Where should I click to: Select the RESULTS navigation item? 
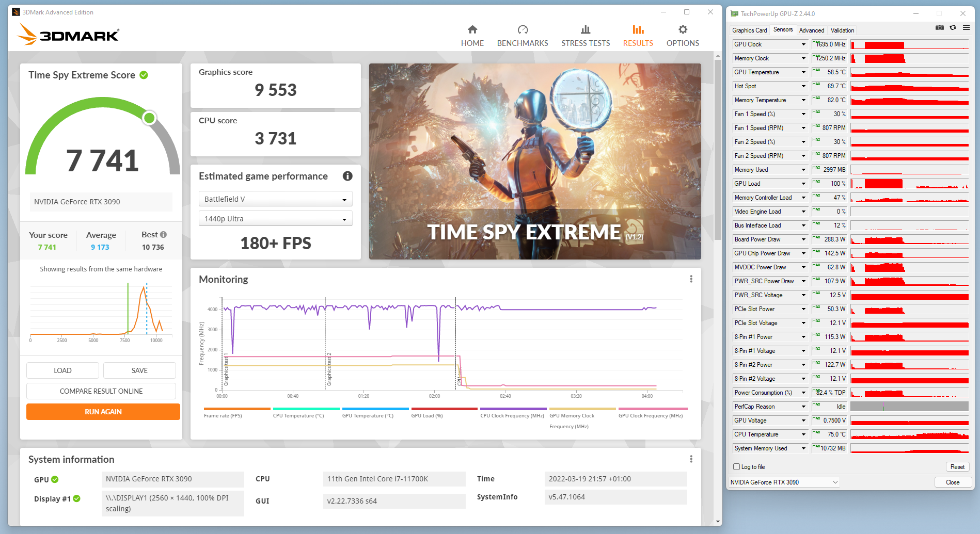638,36
